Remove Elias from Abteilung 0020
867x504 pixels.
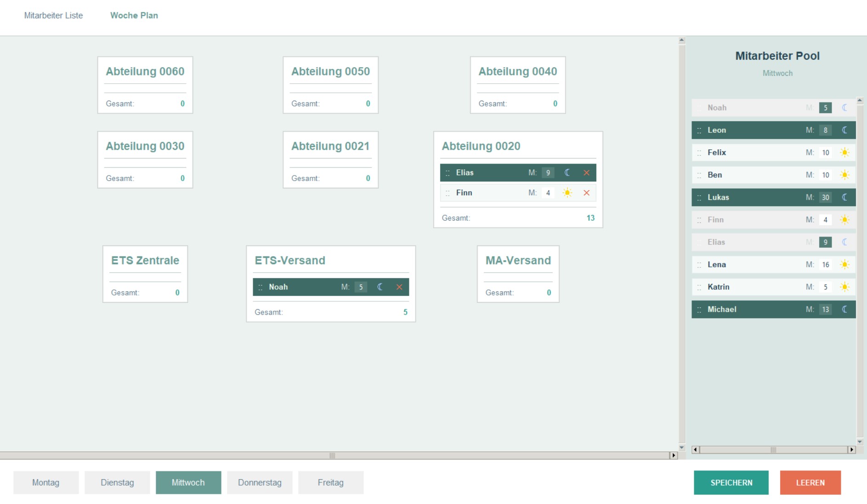coord(586,173)
